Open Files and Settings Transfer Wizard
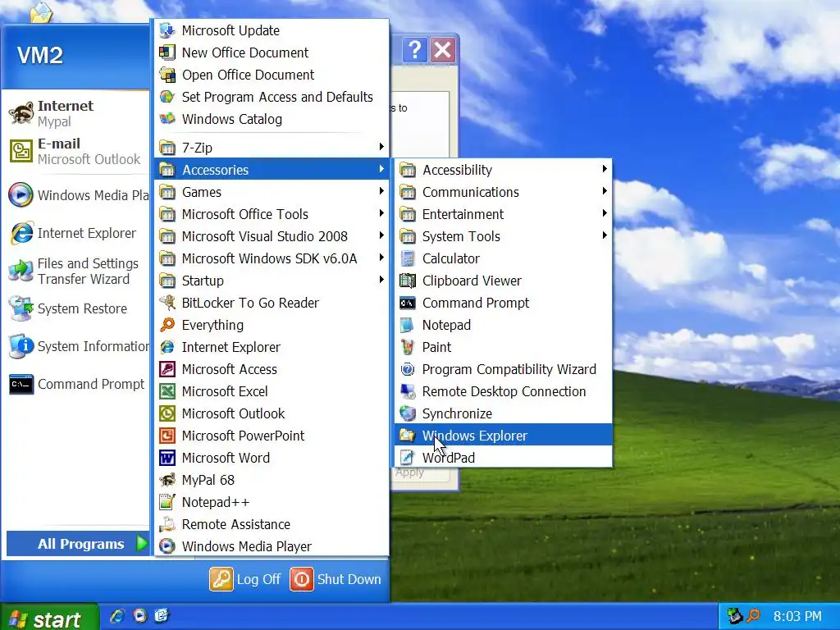840x630 pixels. (76, 271)
